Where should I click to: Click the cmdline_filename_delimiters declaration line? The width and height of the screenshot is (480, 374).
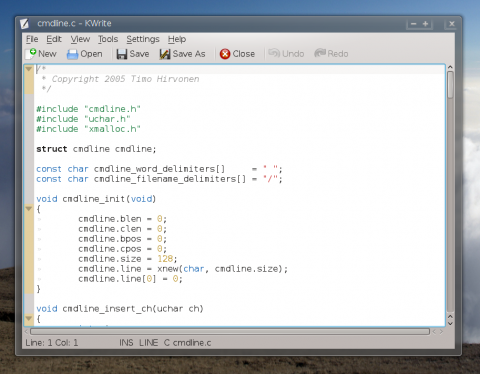159,179
